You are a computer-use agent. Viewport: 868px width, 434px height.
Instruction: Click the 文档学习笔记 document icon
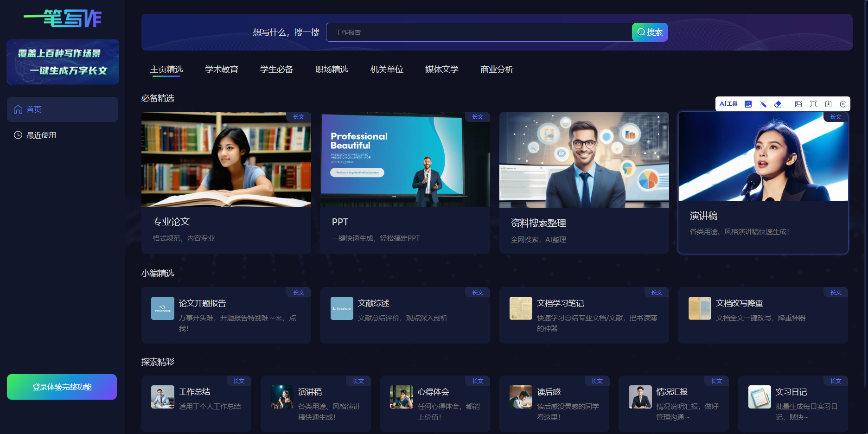pos(521,308)
